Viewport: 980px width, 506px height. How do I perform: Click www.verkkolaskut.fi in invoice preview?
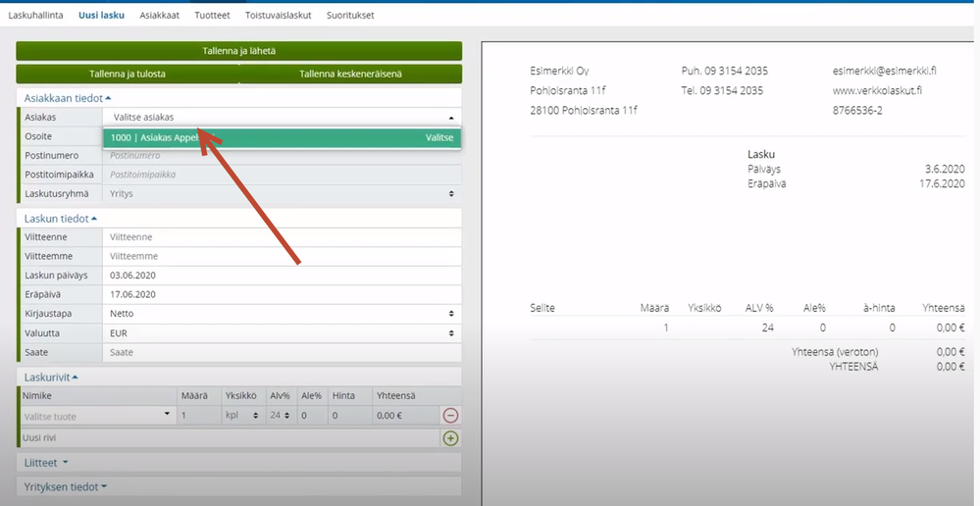tap(877, 90)
